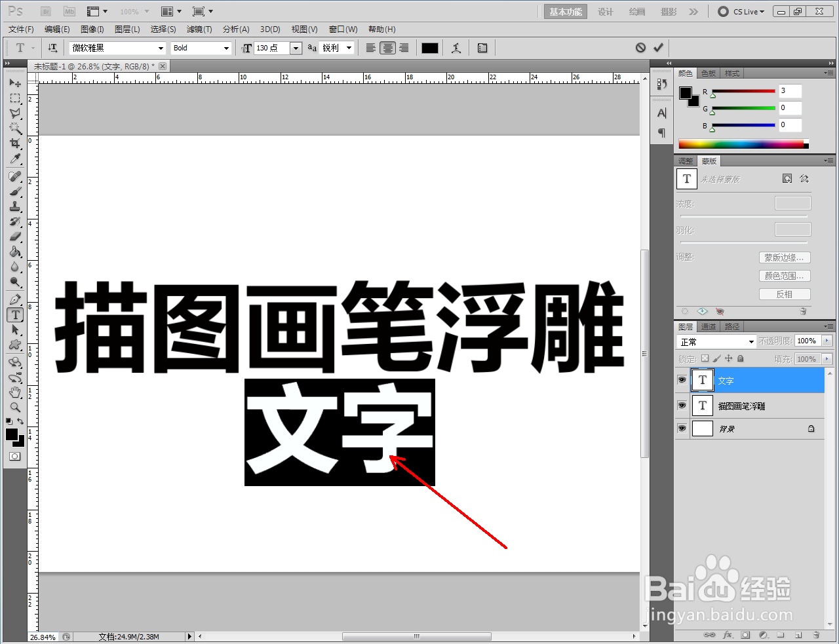Open the character and paragraph panels
This screenshot has width=839, height=644.
coord(482,48)
